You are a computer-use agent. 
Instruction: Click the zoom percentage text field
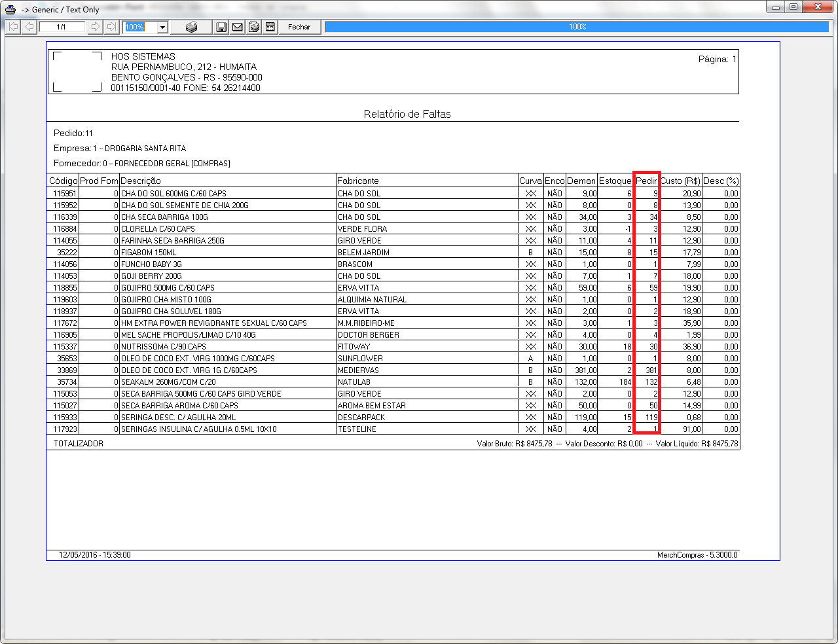point(140,27)
